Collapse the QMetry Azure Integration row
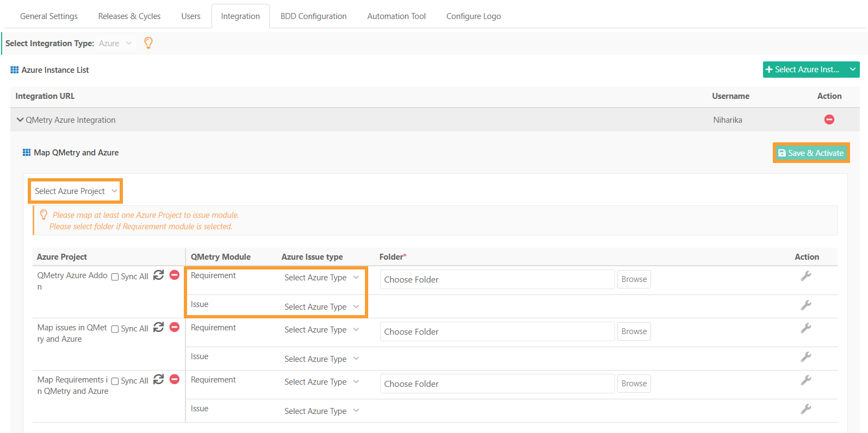The width and height of the screenshot is (868, 433). click(20, 120)
